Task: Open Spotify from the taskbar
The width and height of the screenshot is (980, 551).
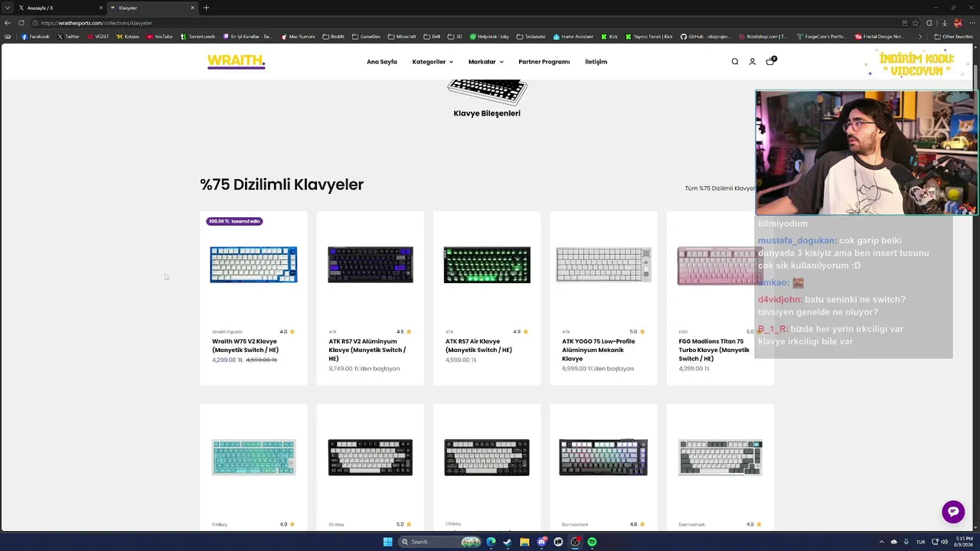Action: [x=593, y=542]
